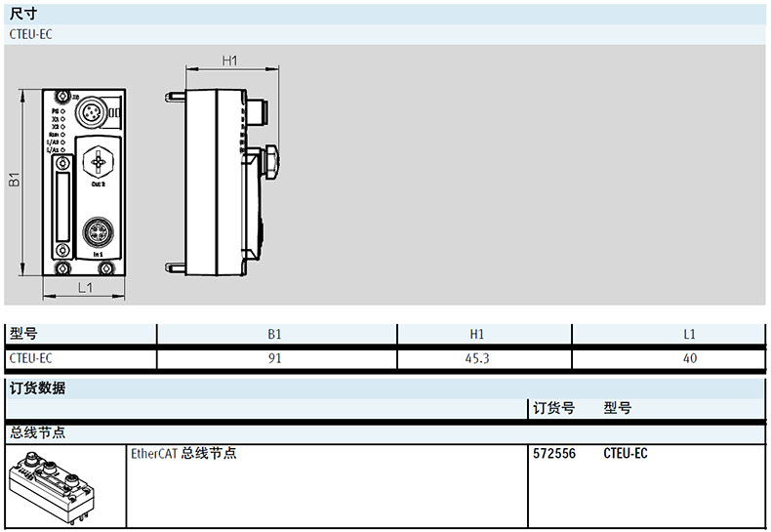
Task: Click the In 1 connector port in drawing
Action: pyautogui.click(x=98, y=232)
